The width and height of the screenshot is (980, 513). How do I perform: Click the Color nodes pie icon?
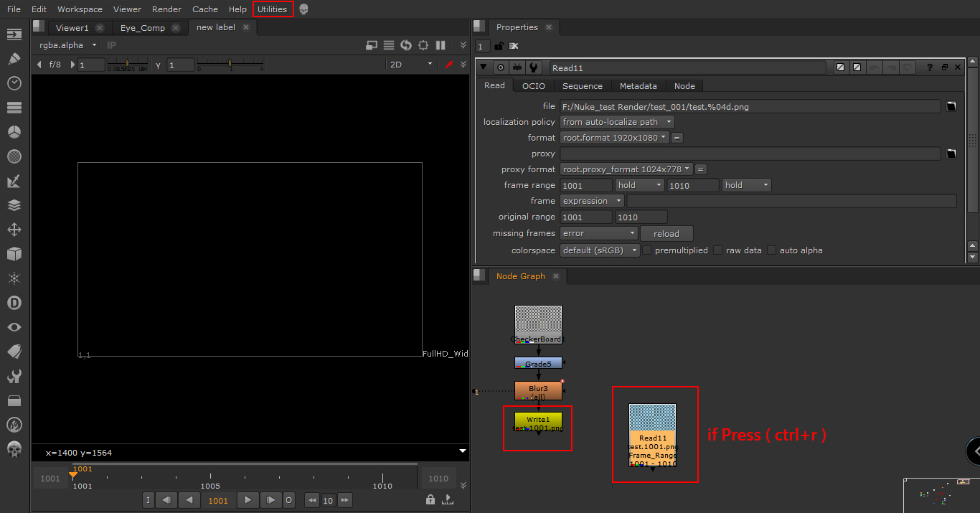click(14, 131)
